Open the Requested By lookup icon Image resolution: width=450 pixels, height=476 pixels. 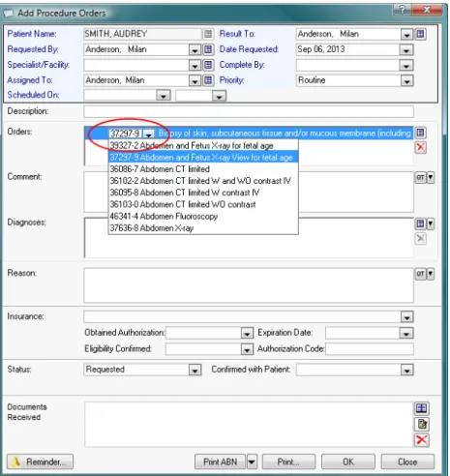click(x=208, y=49)
